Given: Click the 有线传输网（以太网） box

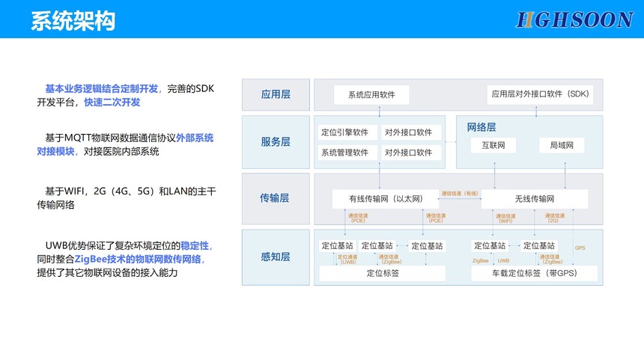Looking at the screenshot, I should [386, 199].
